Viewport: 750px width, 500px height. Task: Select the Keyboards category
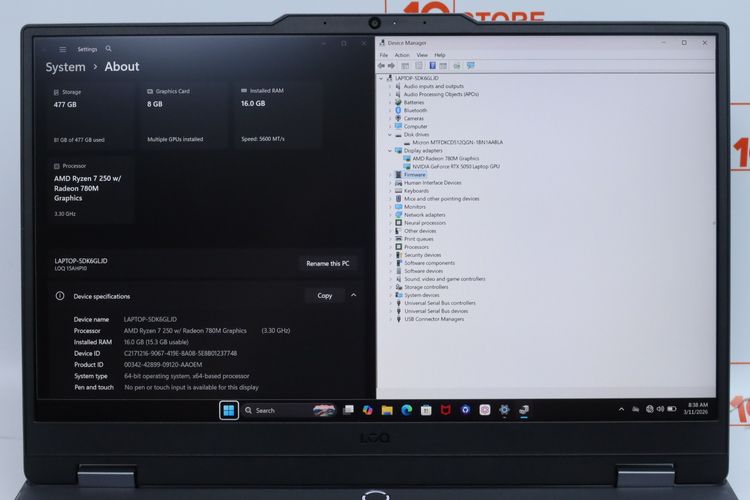pos(416,191)
